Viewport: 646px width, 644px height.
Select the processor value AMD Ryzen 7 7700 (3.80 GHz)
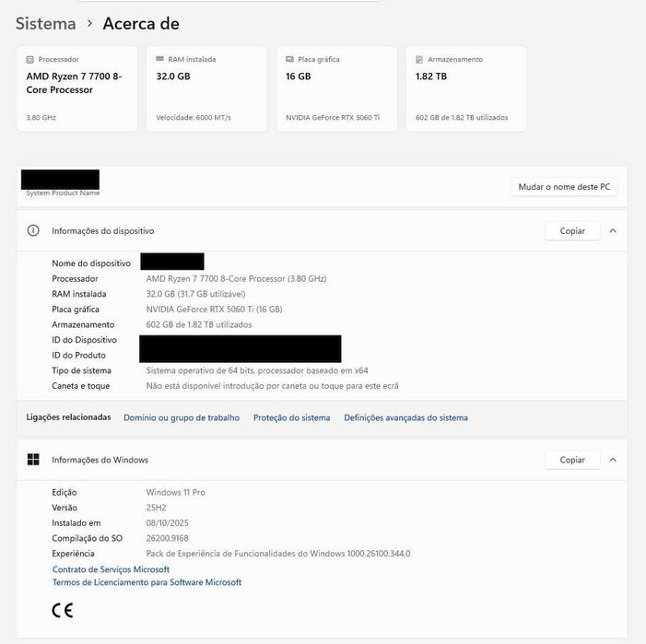(237, 279)
